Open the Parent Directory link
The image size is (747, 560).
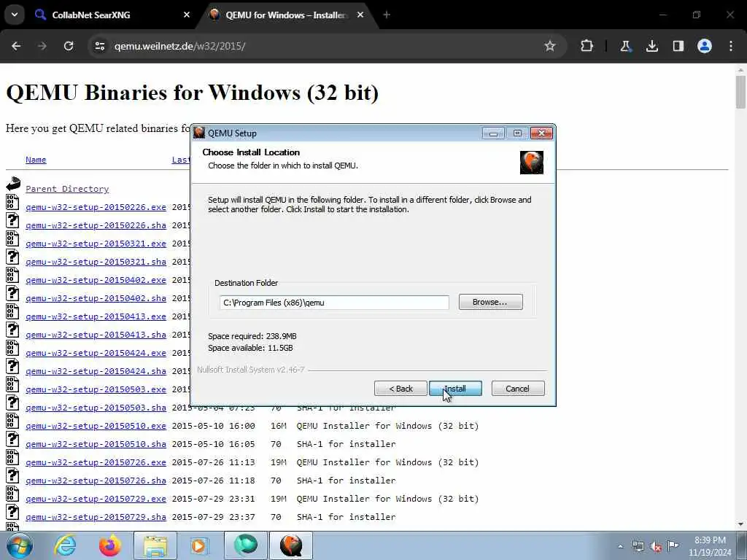click(x=67, y=189)
